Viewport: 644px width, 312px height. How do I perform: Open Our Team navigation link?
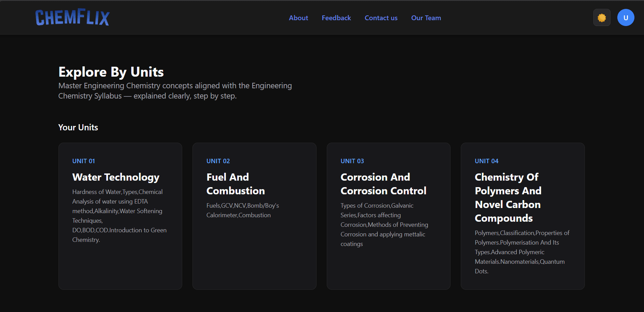point(426,18)
